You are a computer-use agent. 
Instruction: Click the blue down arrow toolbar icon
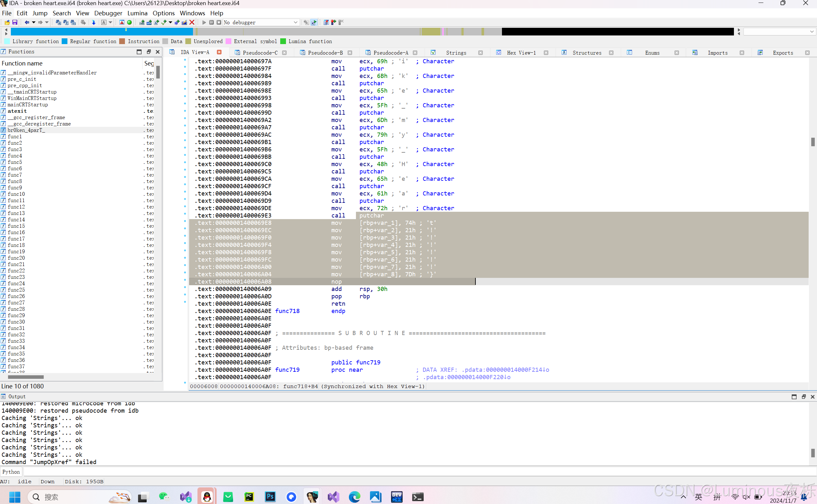coord(94,22)
